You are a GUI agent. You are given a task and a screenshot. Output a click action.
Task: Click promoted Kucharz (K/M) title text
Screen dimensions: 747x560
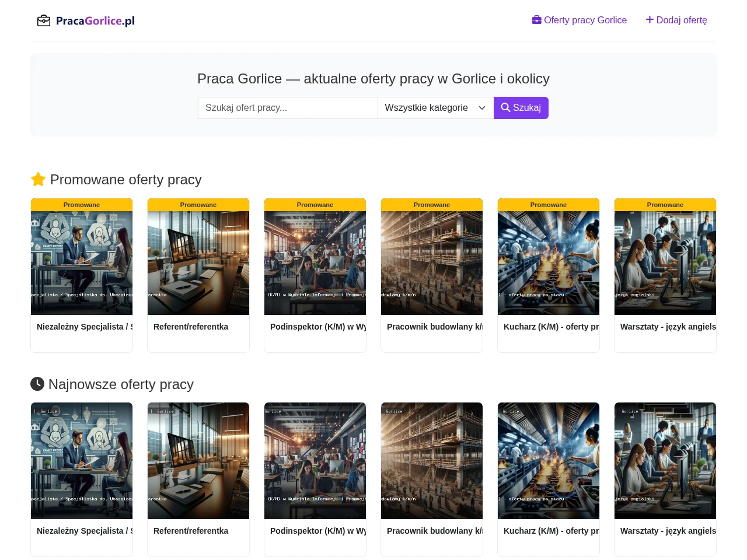click(x=551, y=327)
